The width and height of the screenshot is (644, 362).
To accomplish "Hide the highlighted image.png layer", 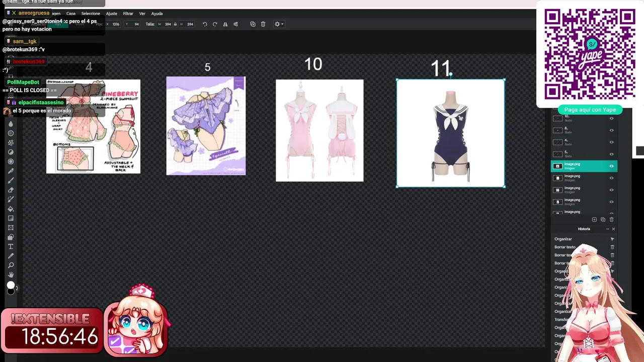I will click(x=612, y=166).
